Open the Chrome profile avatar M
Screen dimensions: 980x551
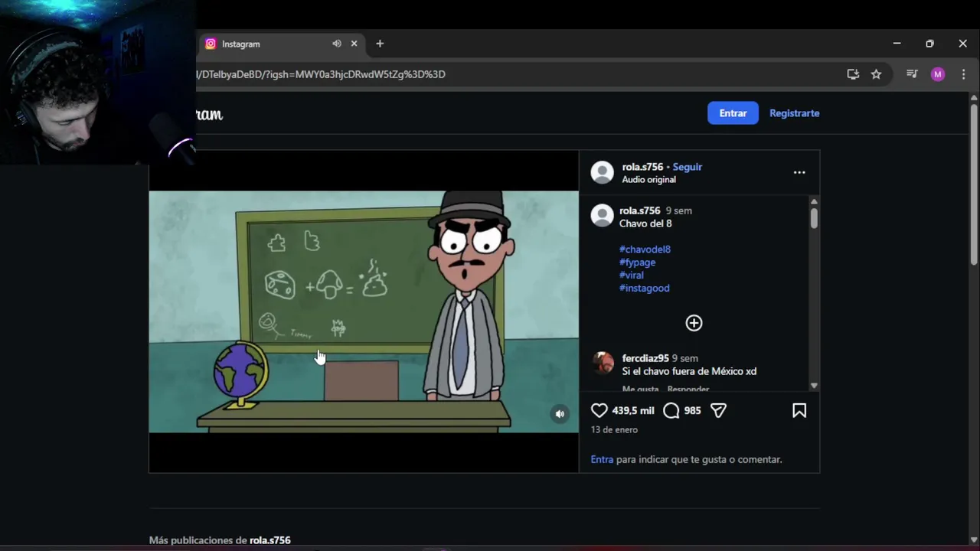[938, 74]
